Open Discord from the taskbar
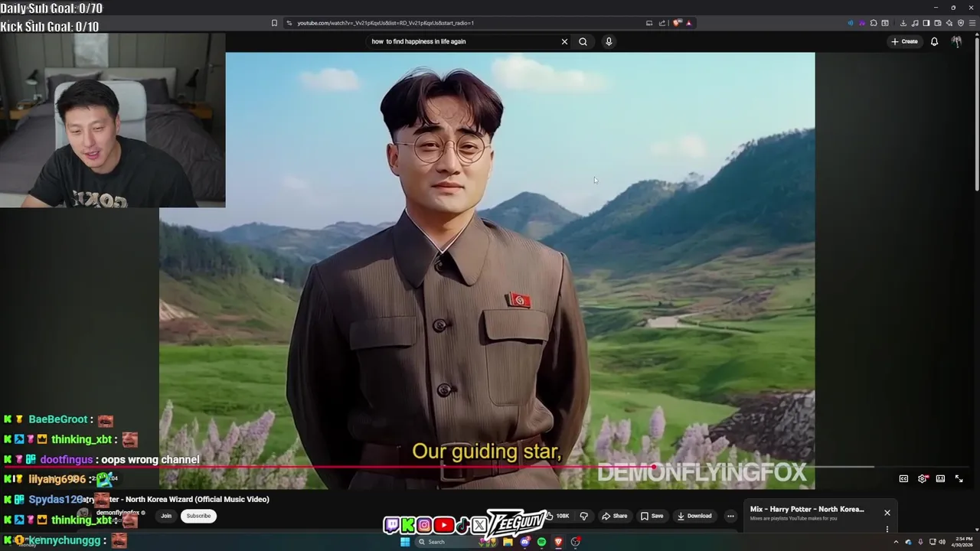Screen dimensions: 980x551 coord(524,542)
